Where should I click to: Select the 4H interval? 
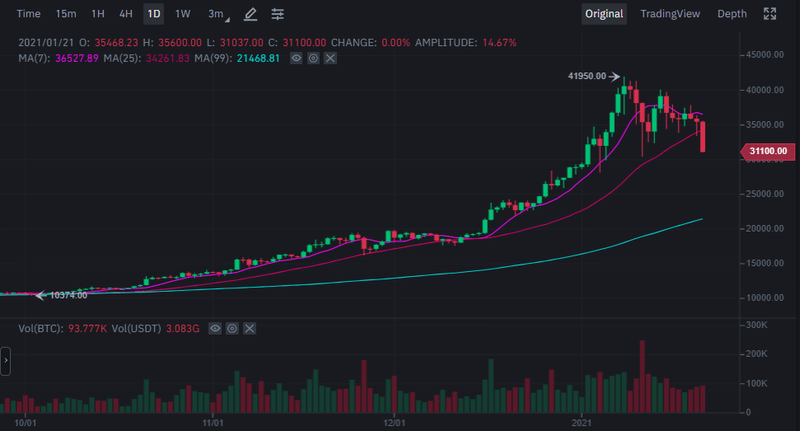(125, 14)
